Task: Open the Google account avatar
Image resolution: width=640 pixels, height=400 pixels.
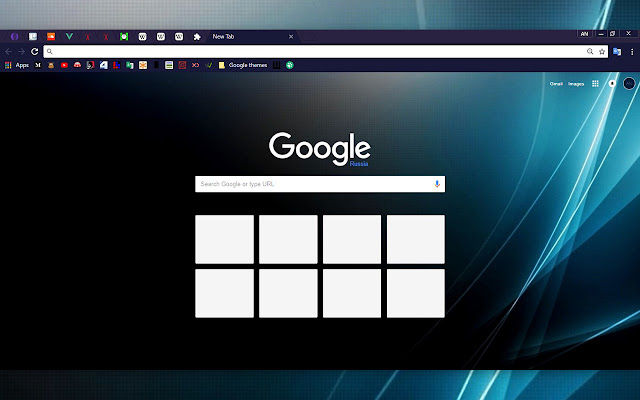Action: tap(629, 84)
